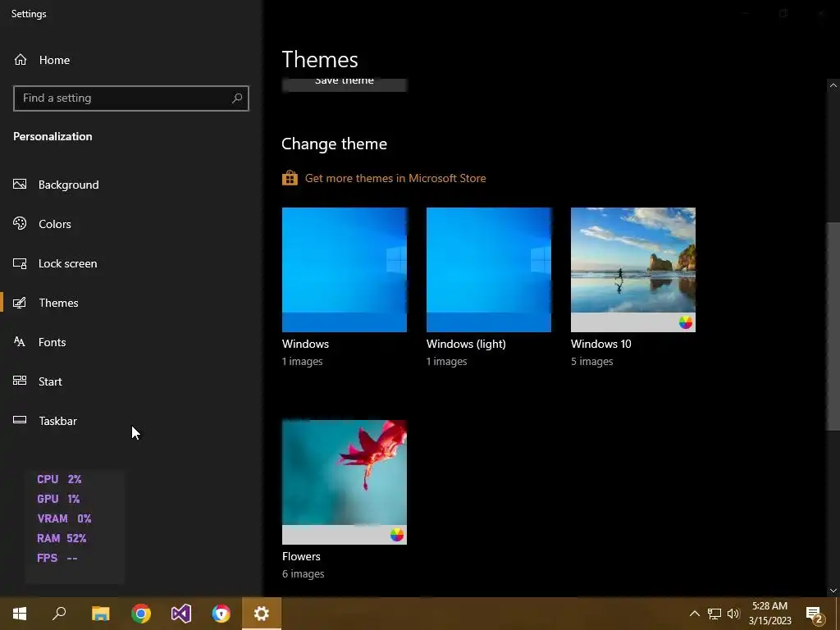The image size is (840, 630).
Task: Click the 'FPS --' overlay reading
Action: pos(57,558)
